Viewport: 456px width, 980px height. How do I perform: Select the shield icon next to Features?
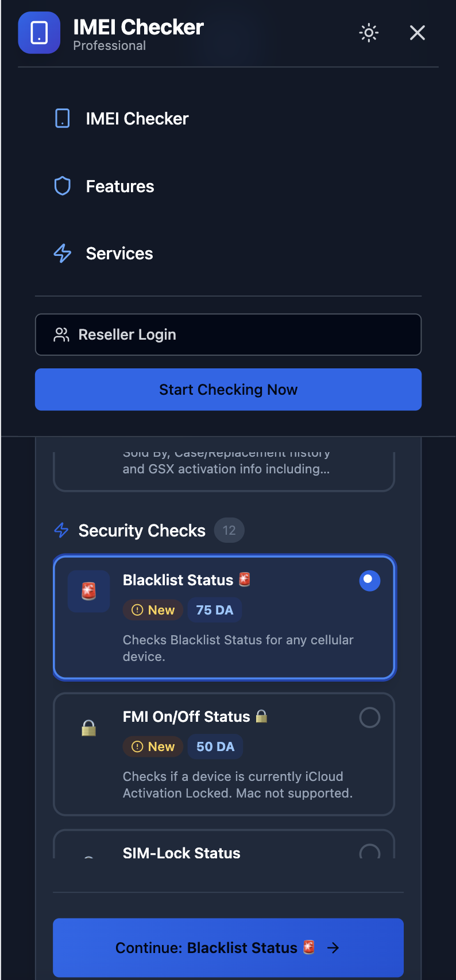62,186
